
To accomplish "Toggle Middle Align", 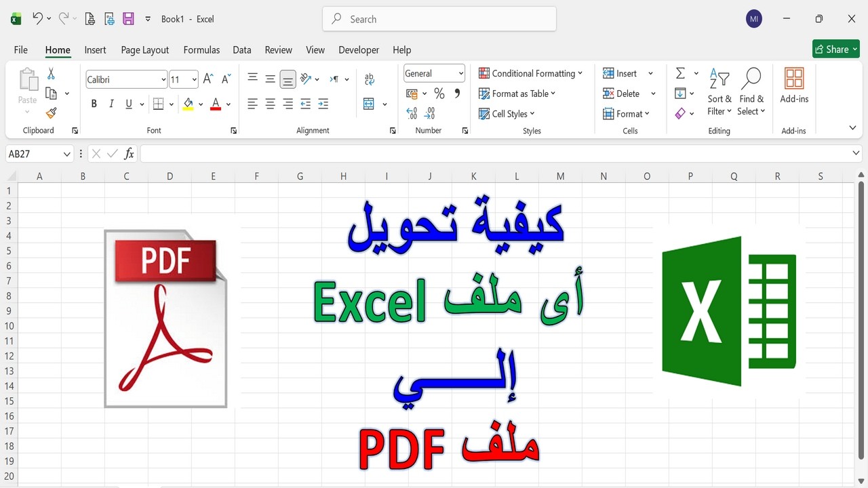I will tap(270, 79).
